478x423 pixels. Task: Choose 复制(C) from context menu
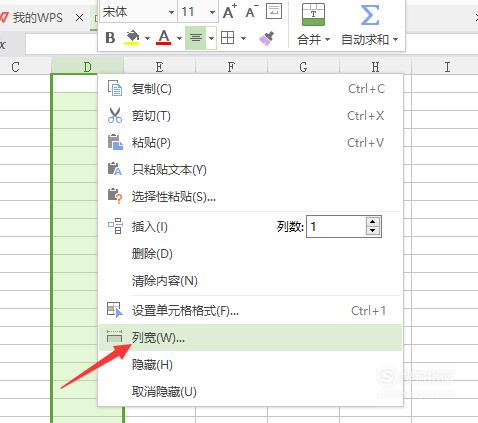tap(250, 89)
